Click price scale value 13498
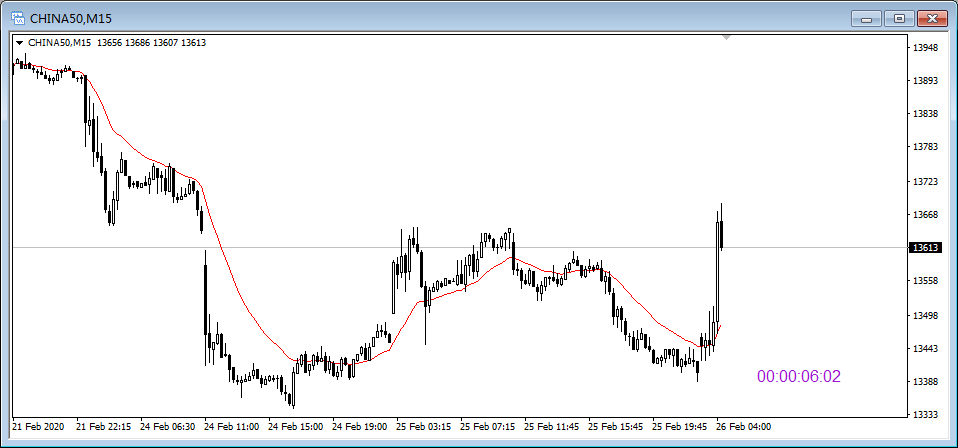 pyautogui.click(x=926, y=315)
